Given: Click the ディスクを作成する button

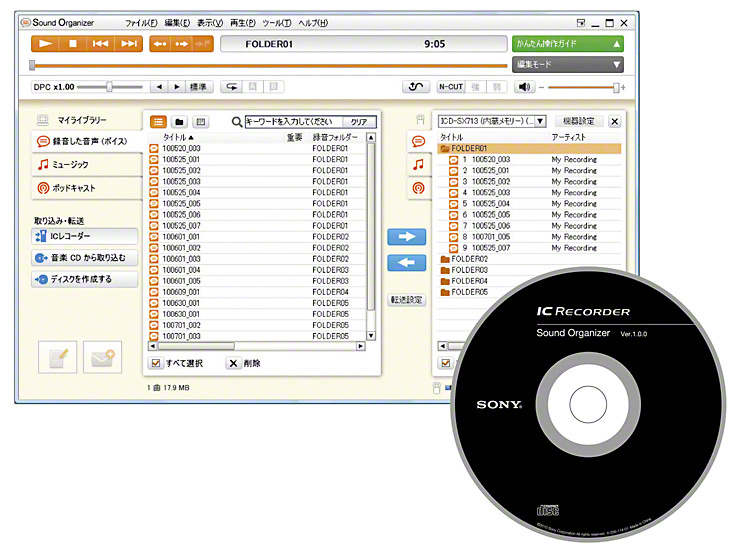Looking at the screenshot, I should click(85, 280).
